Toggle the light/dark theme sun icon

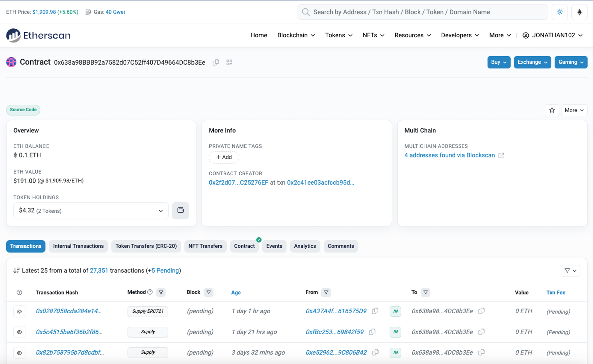click(x=559, y=12)
